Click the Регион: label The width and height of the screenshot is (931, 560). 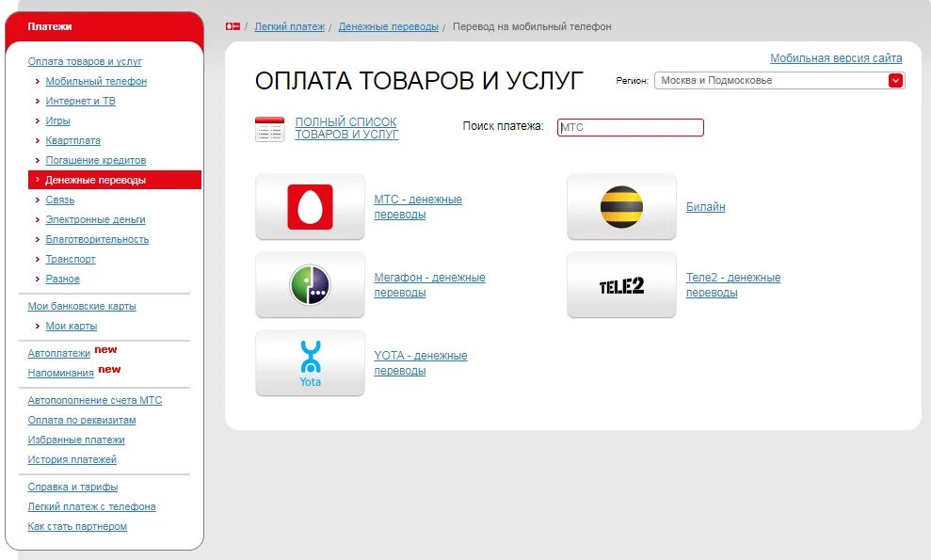632,81
